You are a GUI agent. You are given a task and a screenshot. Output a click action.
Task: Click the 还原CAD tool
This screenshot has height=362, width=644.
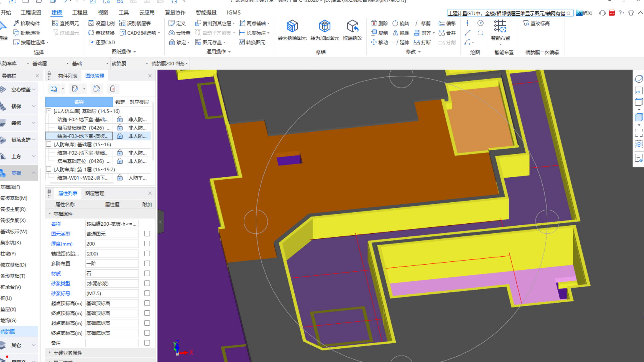click(x=101, y=42)
